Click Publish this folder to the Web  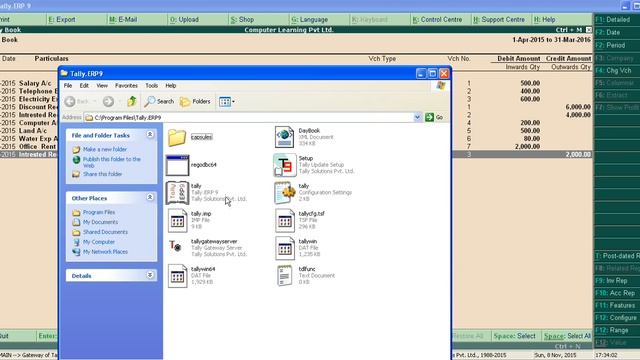(111, 162)
